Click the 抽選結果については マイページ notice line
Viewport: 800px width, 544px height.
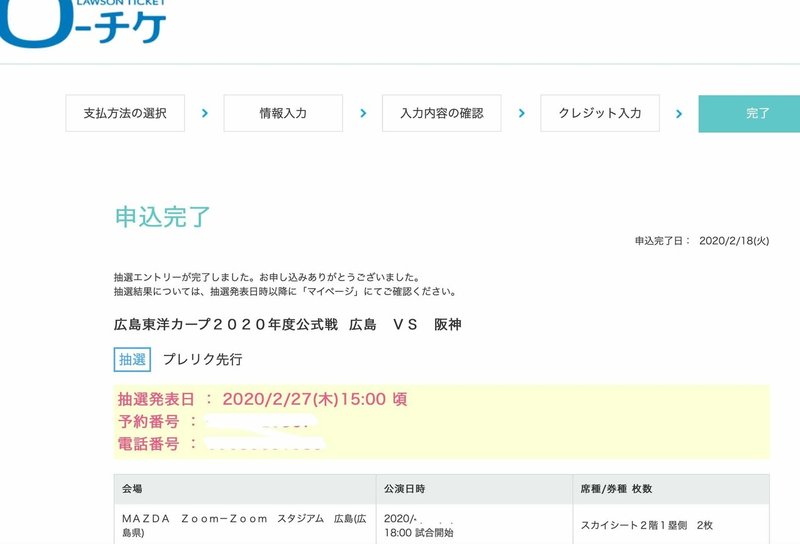pos(285,291)
